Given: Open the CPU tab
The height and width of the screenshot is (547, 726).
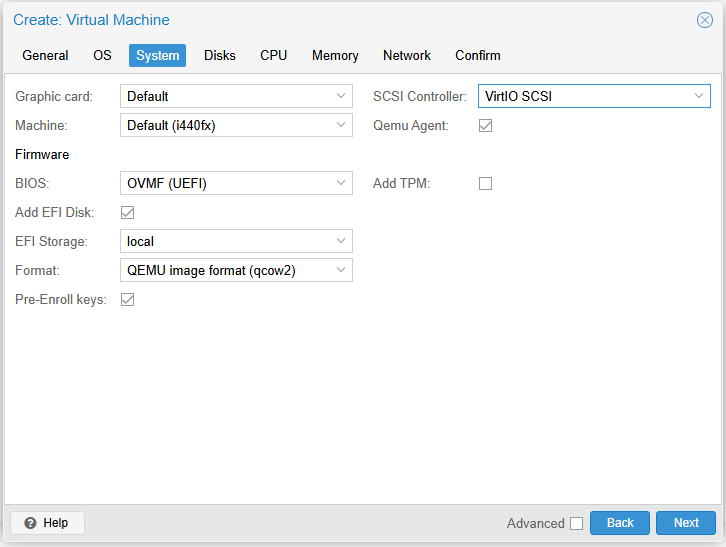Looking at the screenshot, I should click(x=274, y=56).
